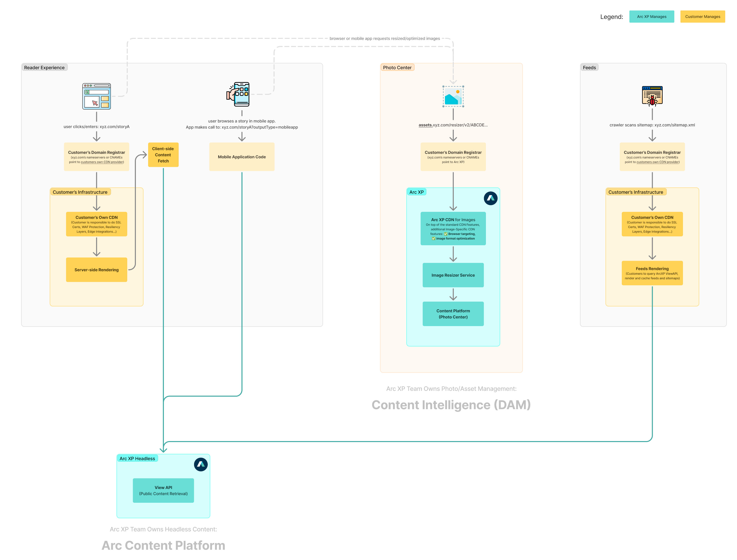Click Customer's Infrastructure label in Reader Experience
Viewport: 737px width, 560px height.
(x=80, y=192)
